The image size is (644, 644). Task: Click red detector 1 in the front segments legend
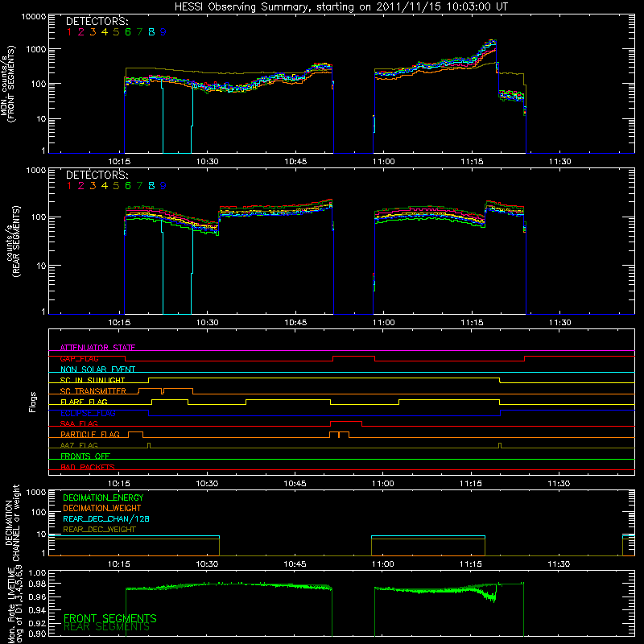[x=69, y=32]
